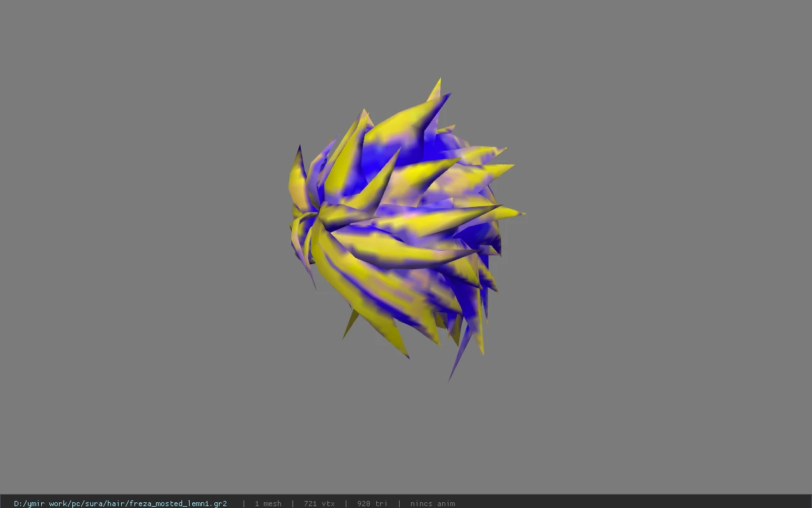The height and width of the screenshot is (508, 812).
Task: Click the file path freza_mosted_lemn1.gr2
Action: pos(121,504)
